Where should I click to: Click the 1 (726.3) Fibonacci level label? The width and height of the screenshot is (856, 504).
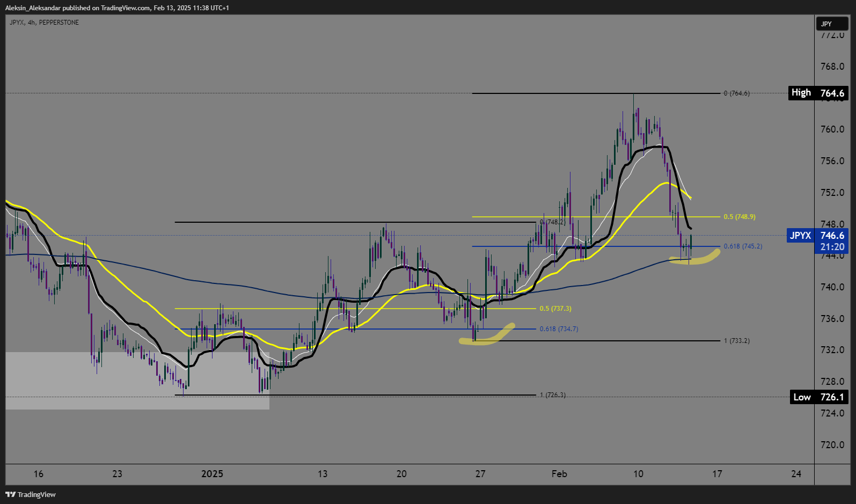(x=552, y=395)
